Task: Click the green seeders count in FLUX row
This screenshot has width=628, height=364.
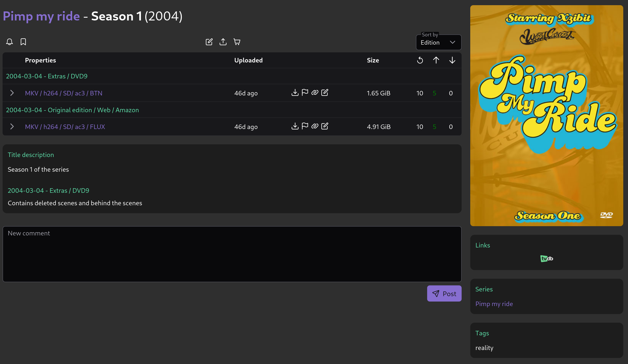Action: (x=435, y=127)
